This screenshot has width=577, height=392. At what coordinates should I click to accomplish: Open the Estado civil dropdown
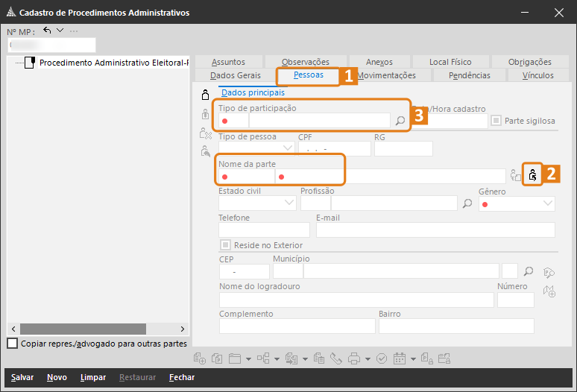[x=289, y=203]
